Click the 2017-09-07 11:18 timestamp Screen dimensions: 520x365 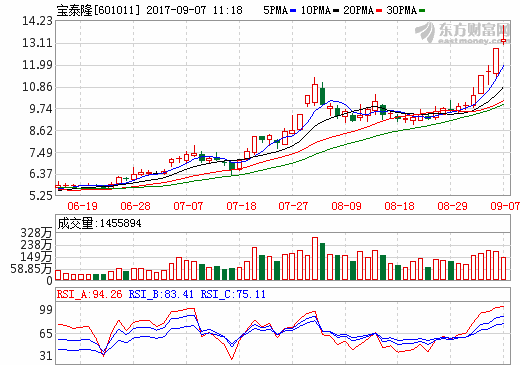tap(194, 10)
